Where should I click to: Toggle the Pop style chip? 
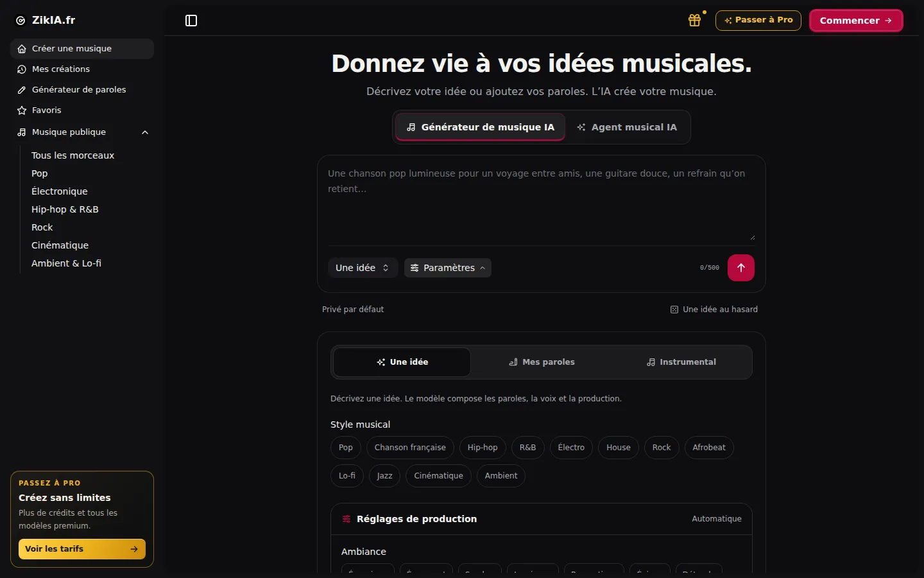pos(346,448)
